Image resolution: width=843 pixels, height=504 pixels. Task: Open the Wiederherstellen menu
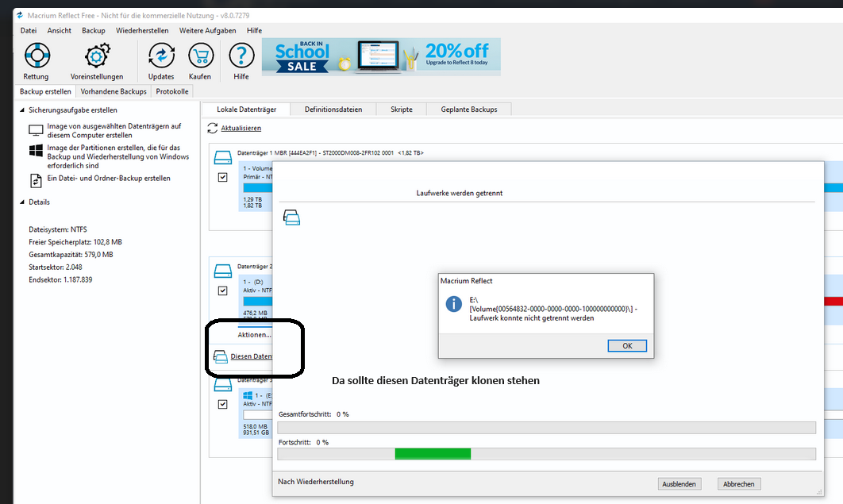point(142,31)
